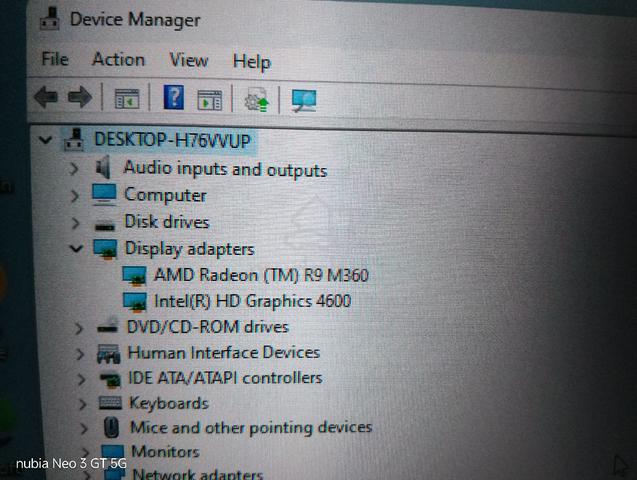Click the DESKTOP-H76VVUP computer icon
This screenshot has width=637, height=480.
[74, 140]
